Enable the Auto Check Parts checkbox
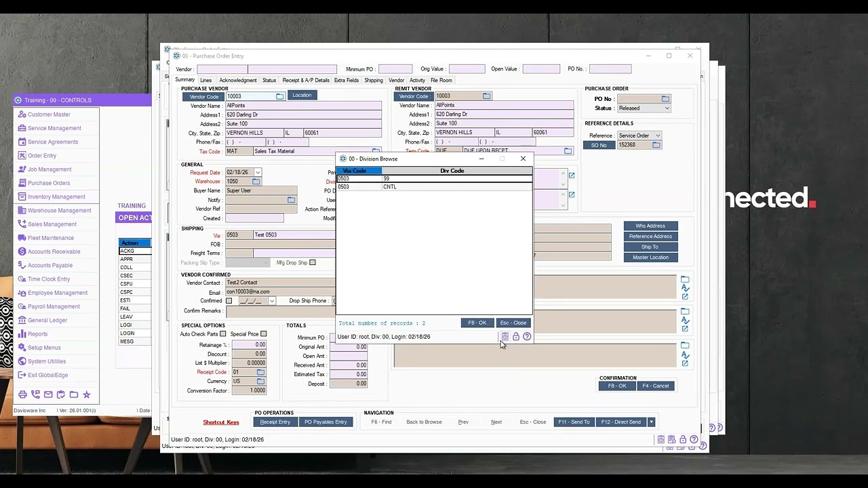Viewport: 868px width, 488px height. click(222, 334)
